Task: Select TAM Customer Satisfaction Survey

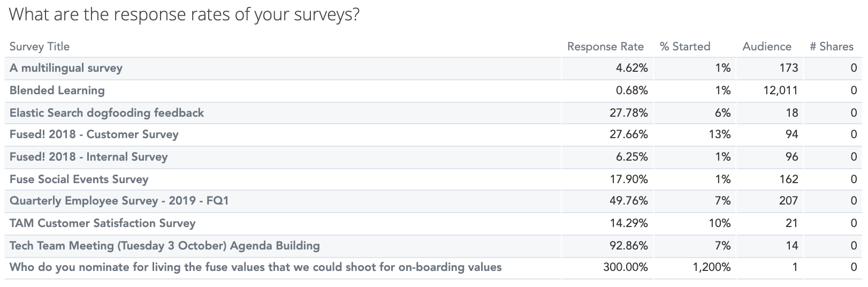Action: [102, 223]
